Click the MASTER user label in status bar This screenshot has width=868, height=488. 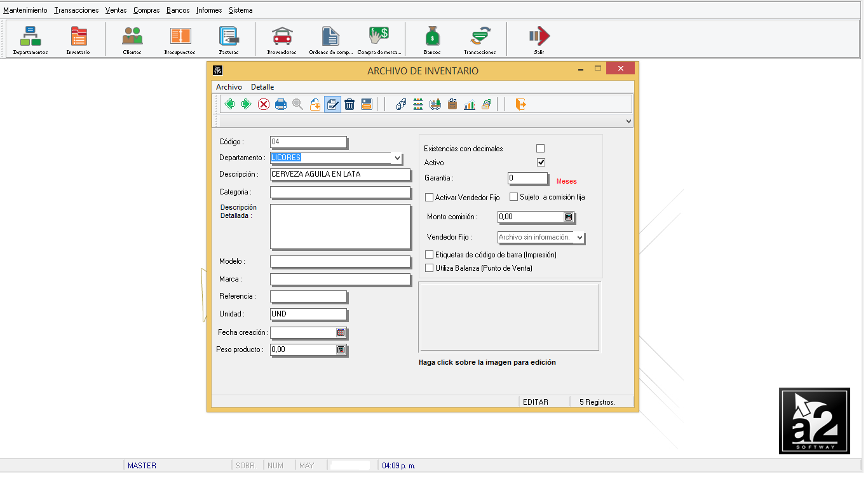coord(142,466)
